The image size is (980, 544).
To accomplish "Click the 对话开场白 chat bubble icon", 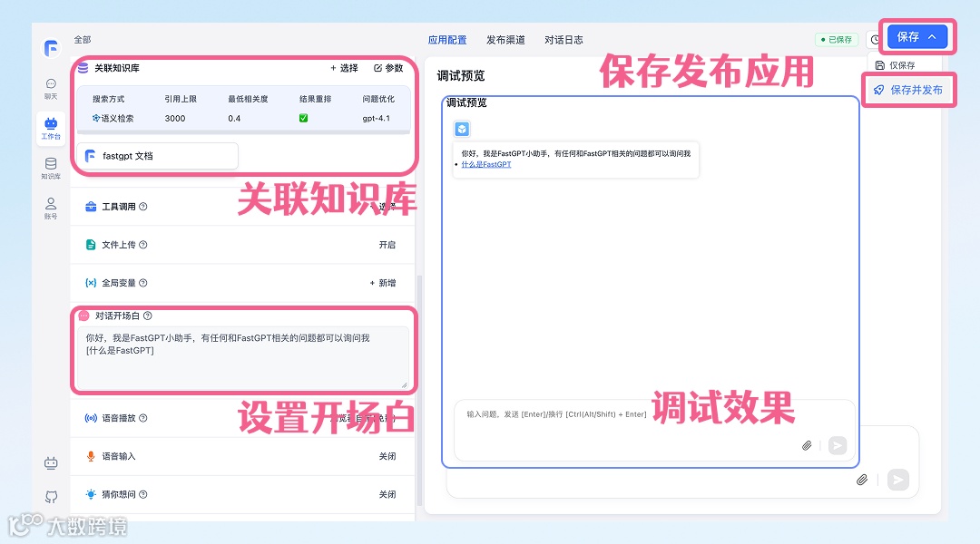I will click(x=84, y=316).
